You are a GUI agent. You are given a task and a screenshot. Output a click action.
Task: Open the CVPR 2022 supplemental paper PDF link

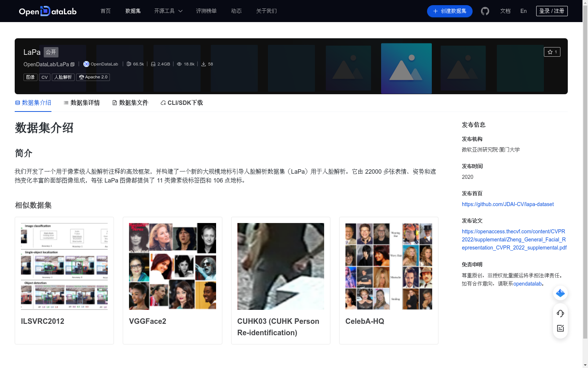(514, 240)
